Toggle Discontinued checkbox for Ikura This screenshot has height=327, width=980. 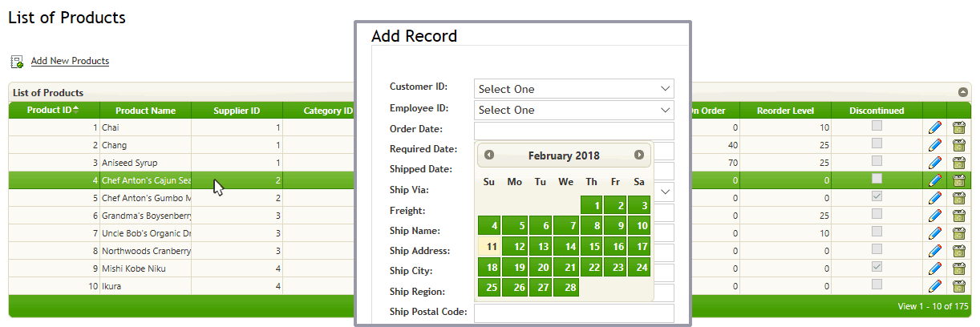click(877, 284)
